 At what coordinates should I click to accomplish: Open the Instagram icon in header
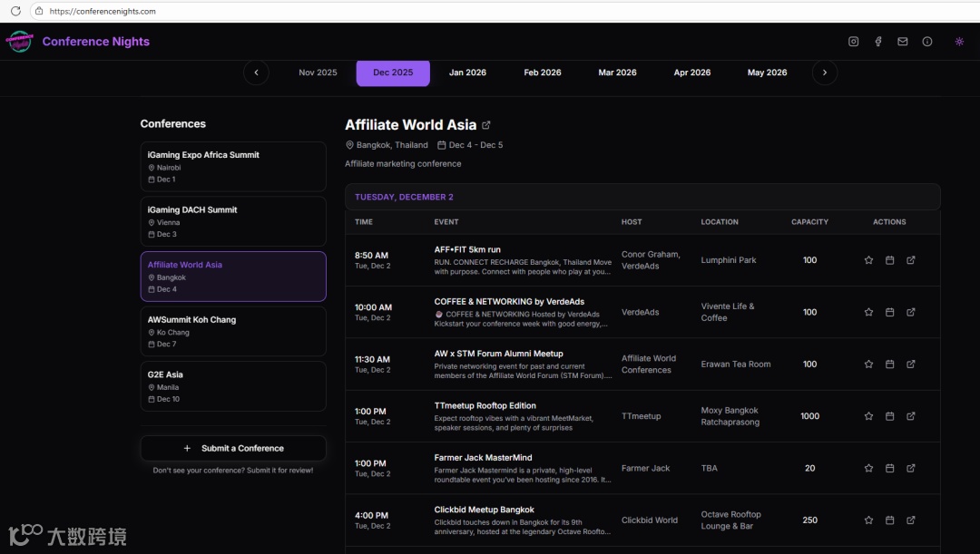point(853,41)
